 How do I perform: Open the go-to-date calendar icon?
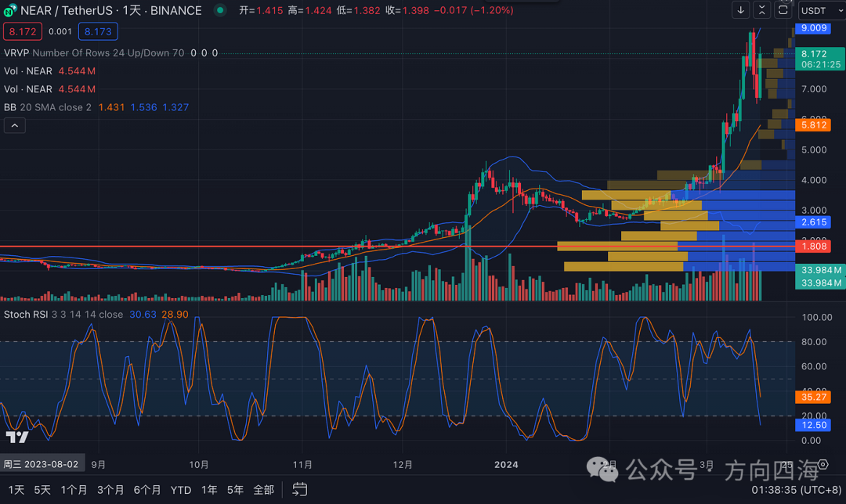click(x=299, y=489)
